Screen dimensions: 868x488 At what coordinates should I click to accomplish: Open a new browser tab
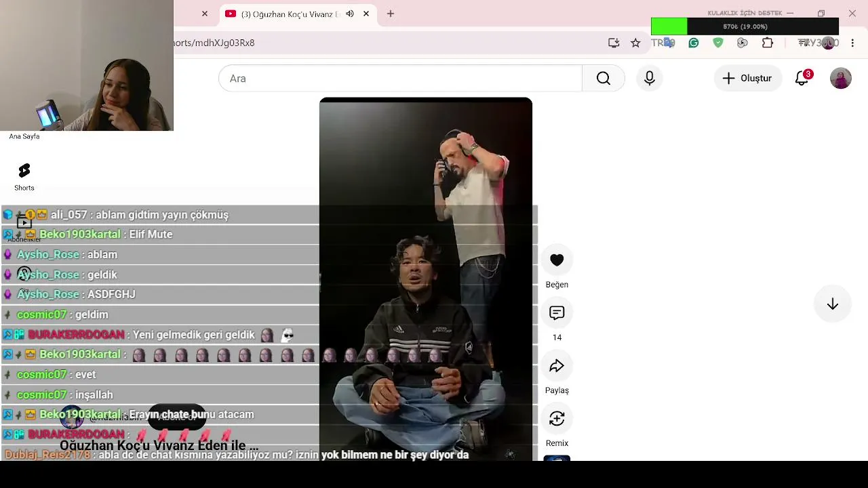[x=391, y=14]
